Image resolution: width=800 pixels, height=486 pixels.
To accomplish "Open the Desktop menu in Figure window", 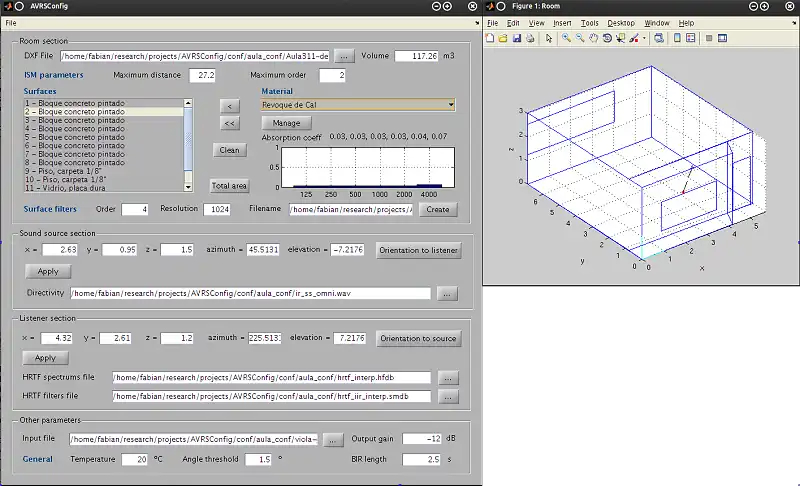I will point(621,23).
